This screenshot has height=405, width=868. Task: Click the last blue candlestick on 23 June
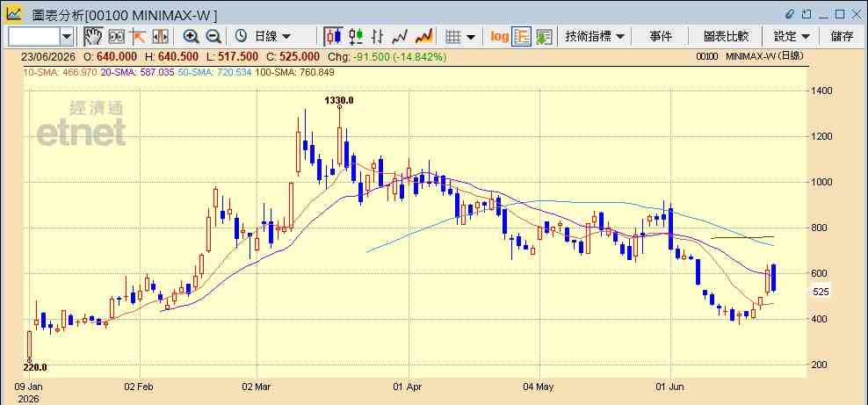click(x=773, y=278)
